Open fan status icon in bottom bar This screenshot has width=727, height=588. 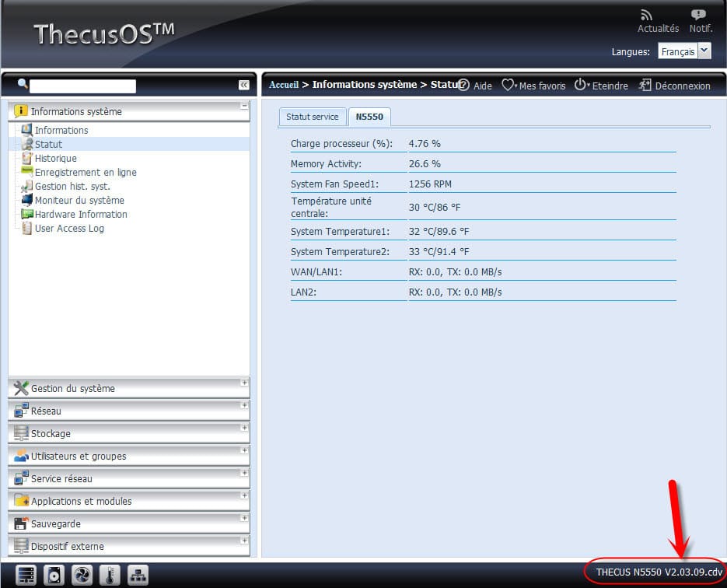click(x=82, y=576)
